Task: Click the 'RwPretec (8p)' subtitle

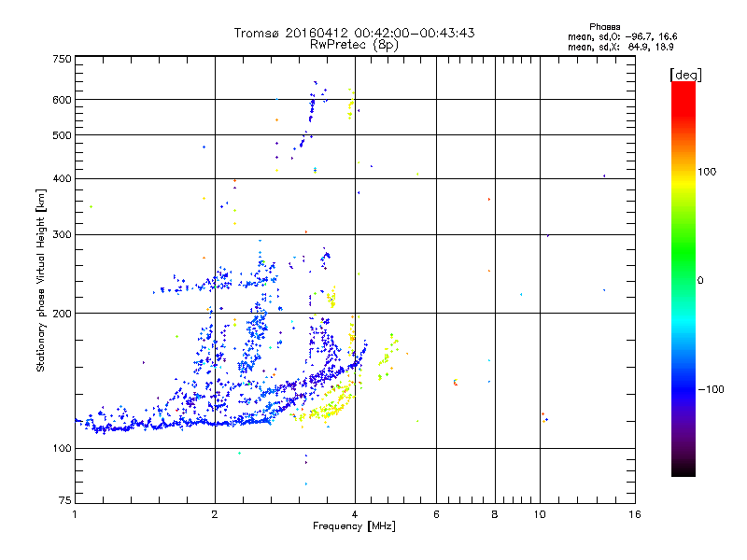Action: (354, 45)
